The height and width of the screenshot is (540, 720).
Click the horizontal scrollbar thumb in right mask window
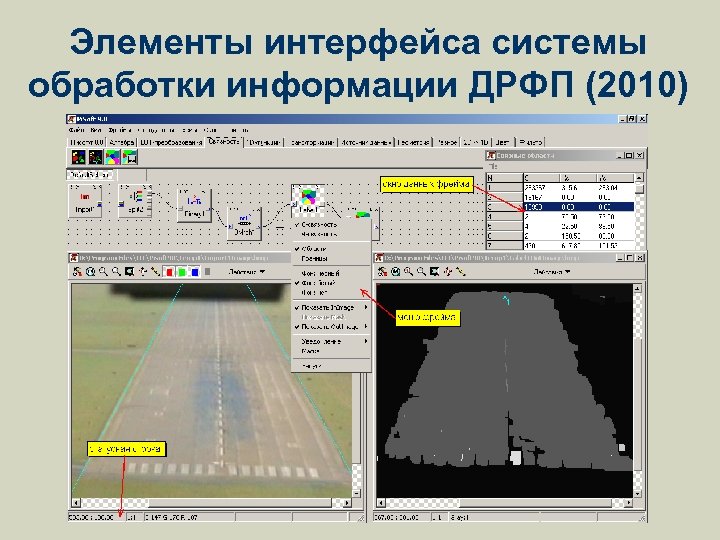coord(536,503)
